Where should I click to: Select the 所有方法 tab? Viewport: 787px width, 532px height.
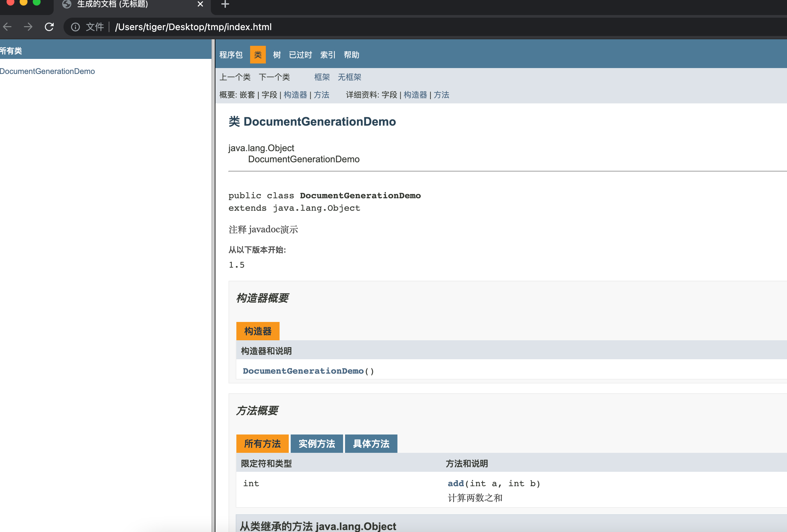(263, 444)
